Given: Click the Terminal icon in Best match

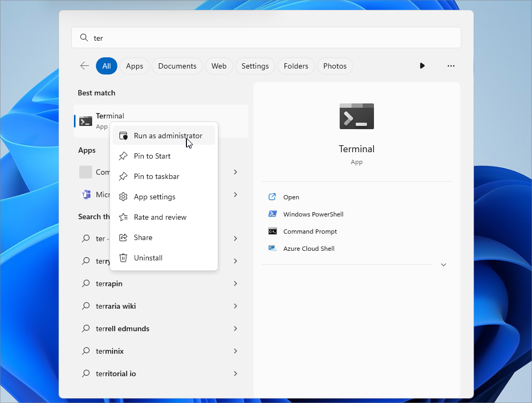Looking at the screenshot, I should tap(86, 121).
